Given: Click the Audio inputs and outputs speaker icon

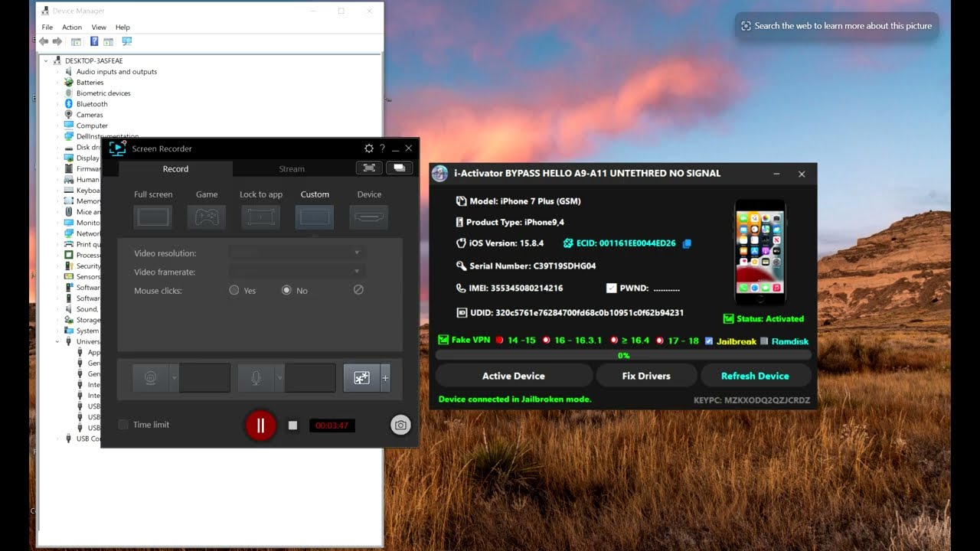Looking at the screenshot, I should pyautogui.click(x=69, y=71).
